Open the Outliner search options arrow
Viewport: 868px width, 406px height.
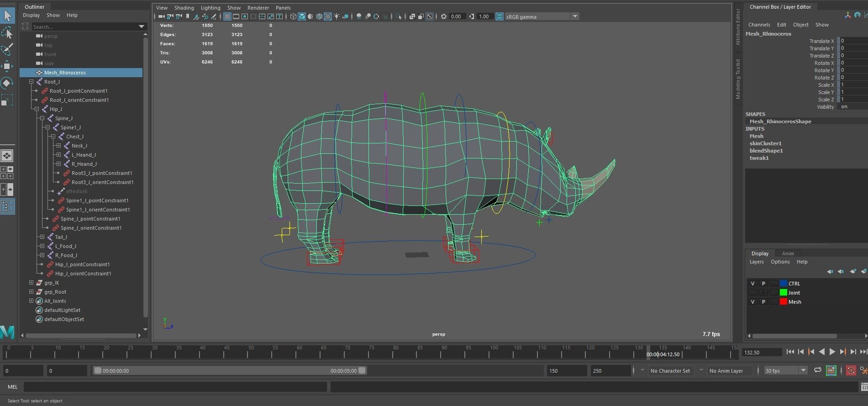click(142, 27)
